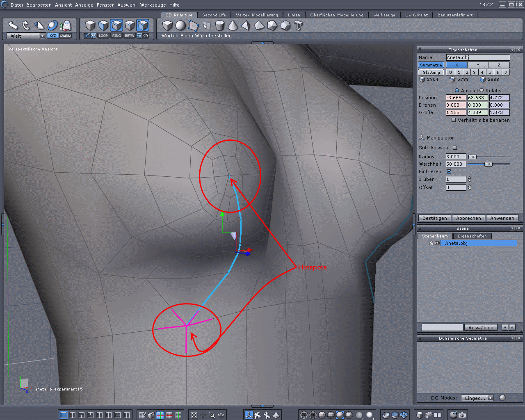Viewport: 525px width, 420px height.
Task: Open the Bearbeiten menu
Action: point(39,5)
